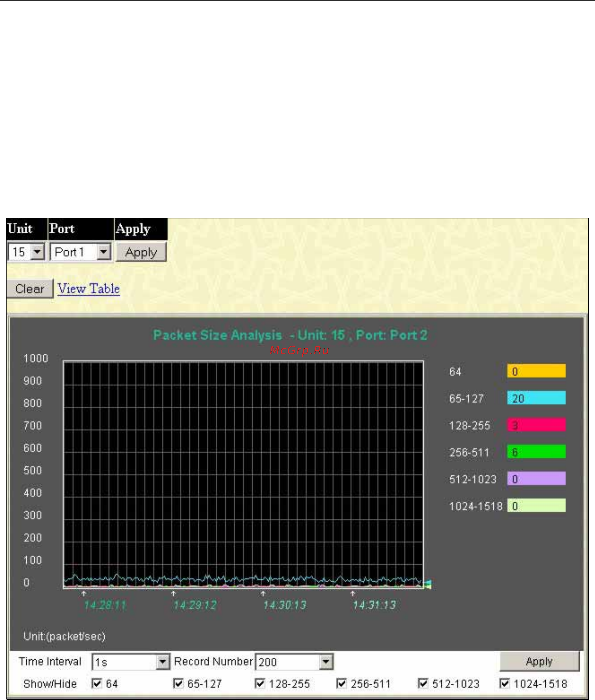Click the Packet Size Analysis chart title

290,335
